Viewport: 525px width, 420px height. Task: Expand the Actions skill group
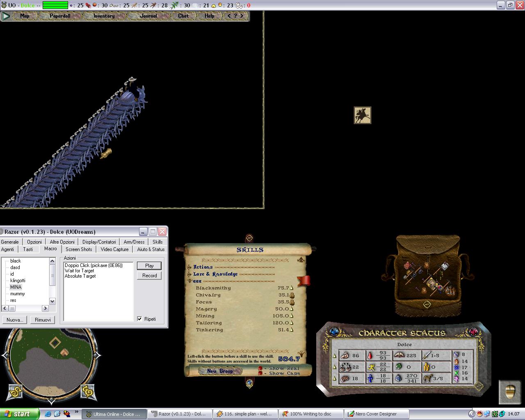(190, 267)
